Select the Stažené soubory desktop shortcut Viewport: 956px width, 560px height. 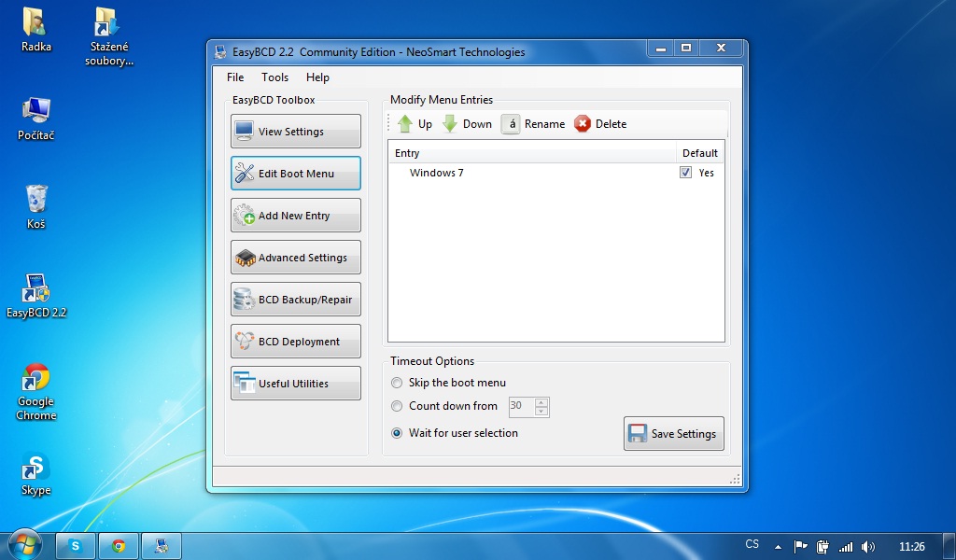click(x=108, y=36)
